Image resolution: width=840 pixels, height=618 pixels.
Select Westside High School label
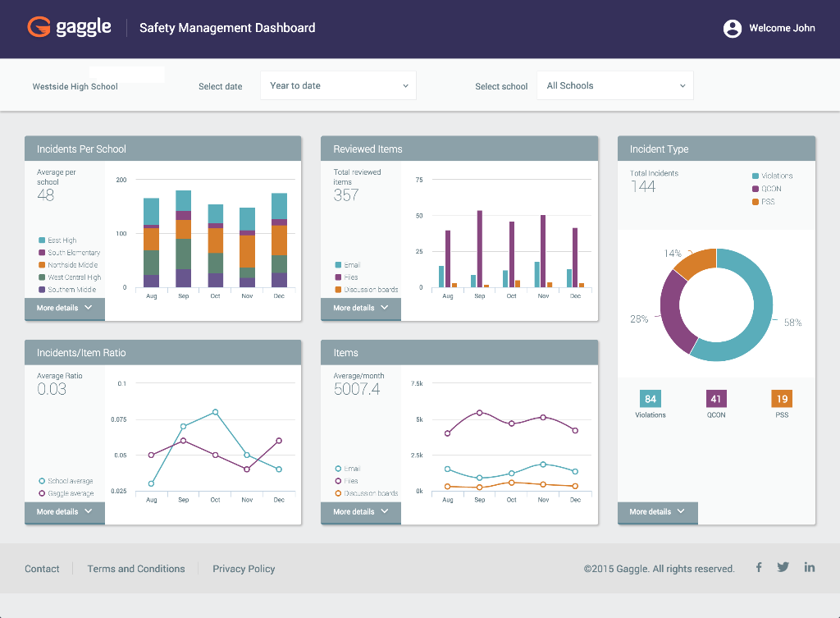(x=75, y=85)
